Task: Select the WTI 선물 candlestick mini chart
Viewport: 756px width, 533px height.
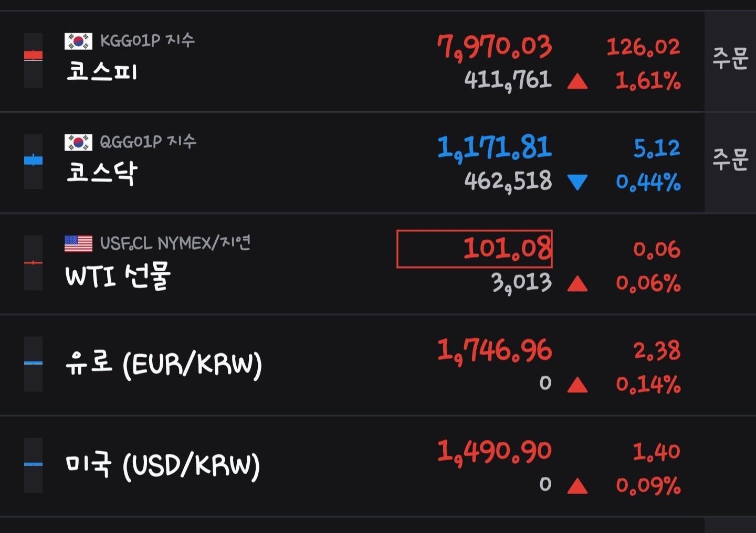Action: click(34, 263)
